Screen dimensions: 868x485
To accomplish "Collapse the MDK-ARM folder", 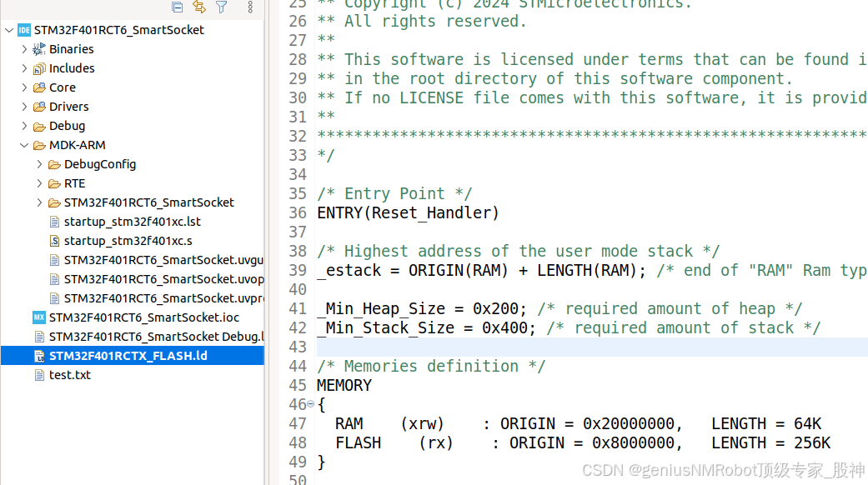I will coord(23,144).
